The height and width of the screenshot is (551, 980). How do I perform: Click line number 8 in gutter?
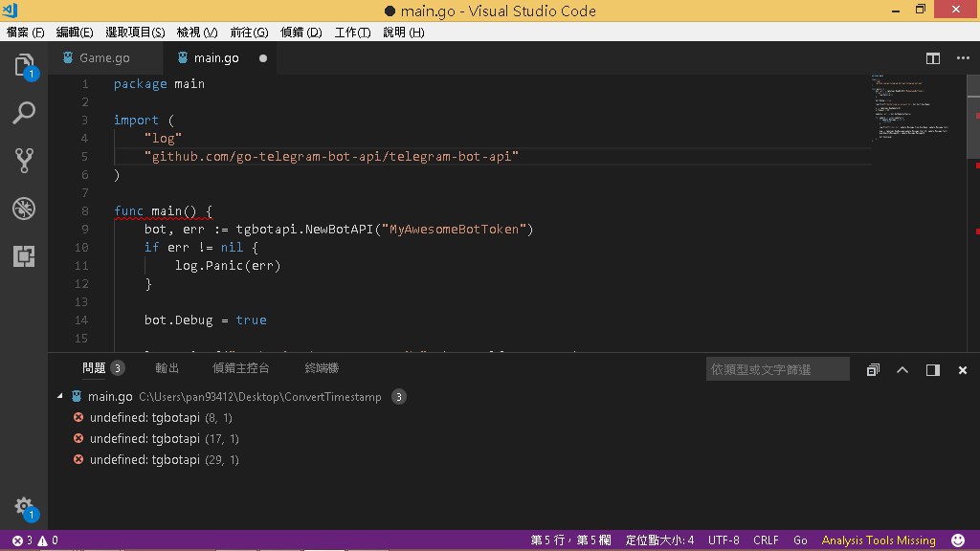[x=84, y=211]
